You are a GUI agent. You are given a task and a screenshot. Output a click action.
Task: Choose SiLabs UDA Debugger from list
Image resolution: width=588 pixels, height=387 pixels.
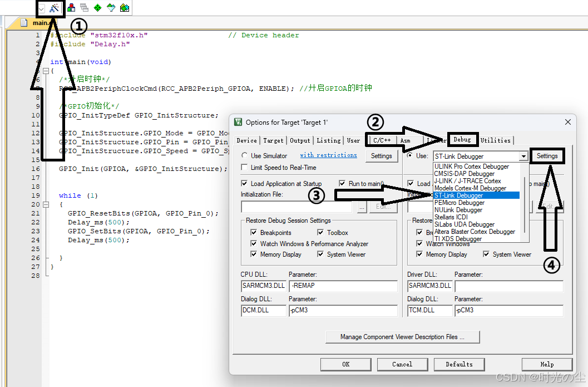point(465,224)
